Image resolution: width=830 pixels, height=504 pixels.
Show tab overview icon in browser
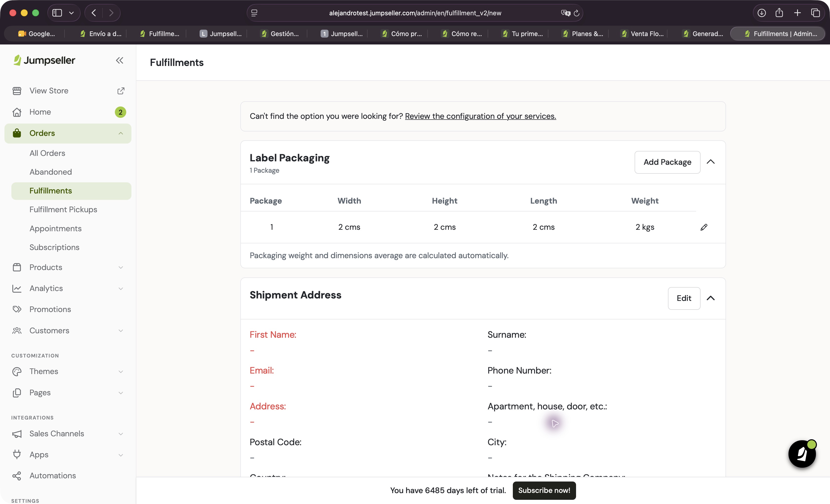(x=815, y=13)
